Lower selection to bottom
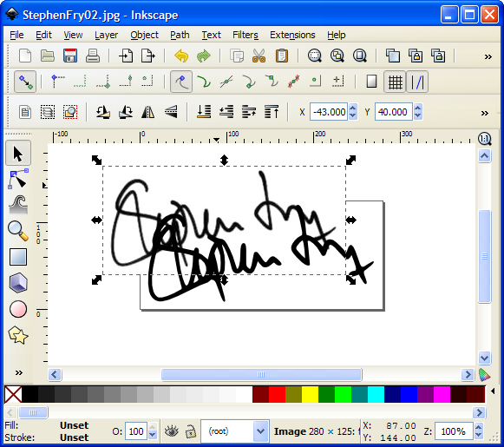504x447 pixels. (204, 112)
